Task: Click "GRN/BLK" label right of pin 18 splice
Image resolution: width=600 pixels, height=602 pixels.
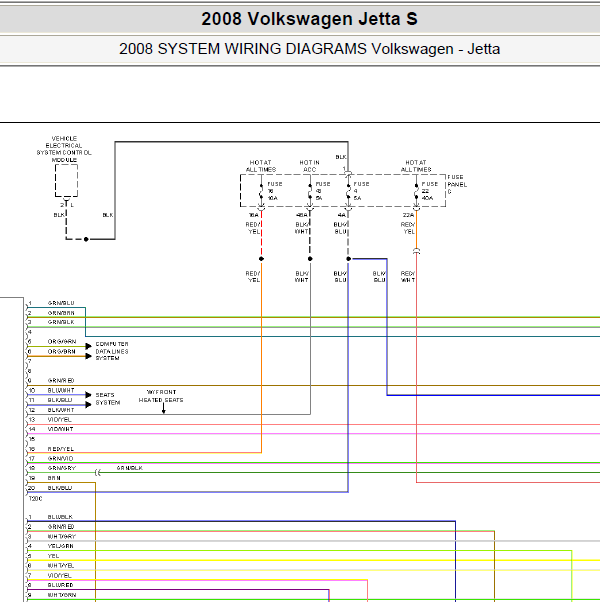Action: coord(130,468)
